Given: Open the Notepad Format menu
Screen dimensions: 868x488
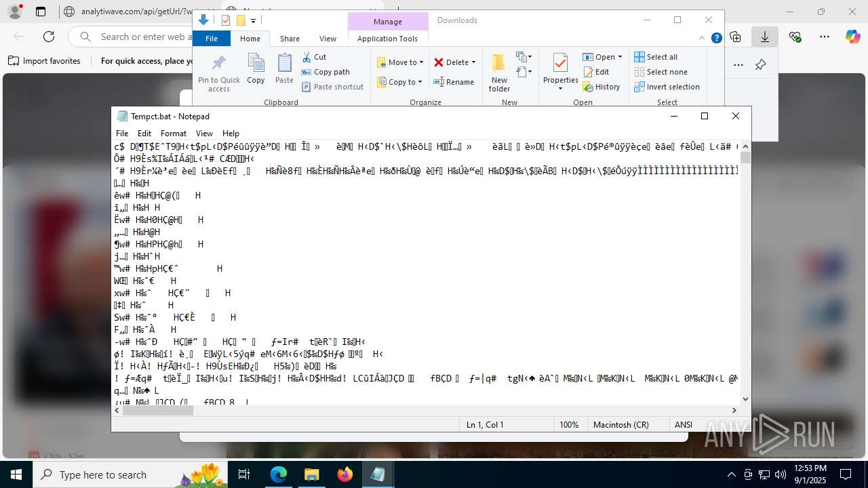Looking at the screenshot, I should (x=173, y=134).
